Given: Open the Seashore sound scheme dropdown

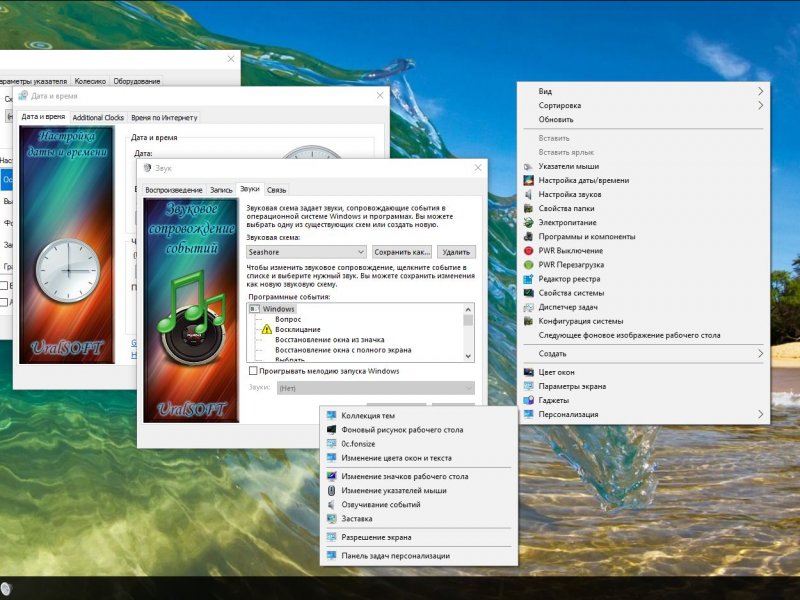Looking at the screenshot, I should [x=306, y=252].
